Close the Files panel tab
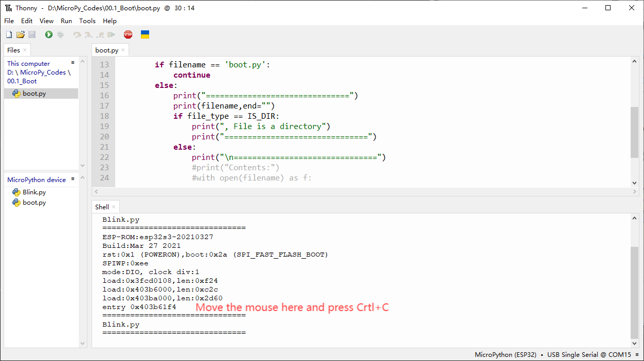This screenshot has width=644, height=361. tap(25, 50)
